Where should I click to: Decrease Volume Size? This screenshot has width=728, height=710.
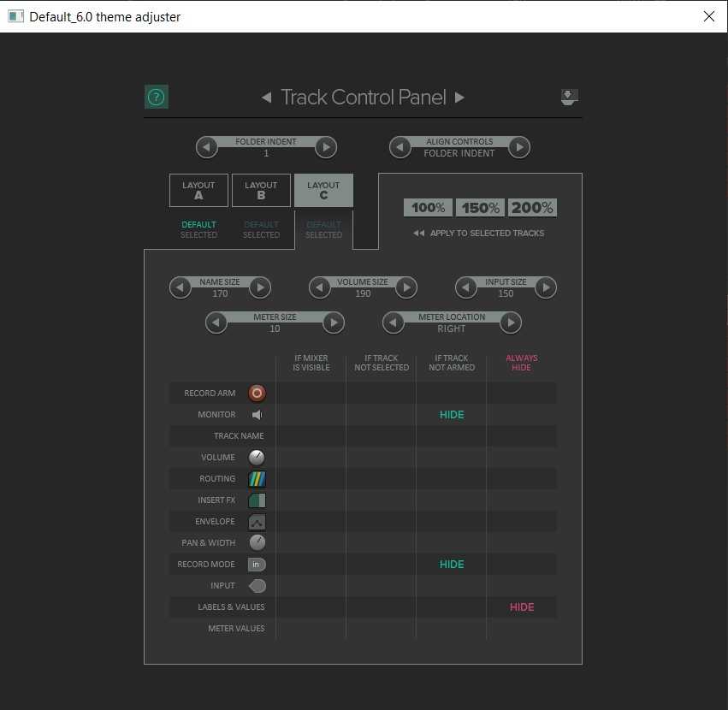click(x=320, y=287)
